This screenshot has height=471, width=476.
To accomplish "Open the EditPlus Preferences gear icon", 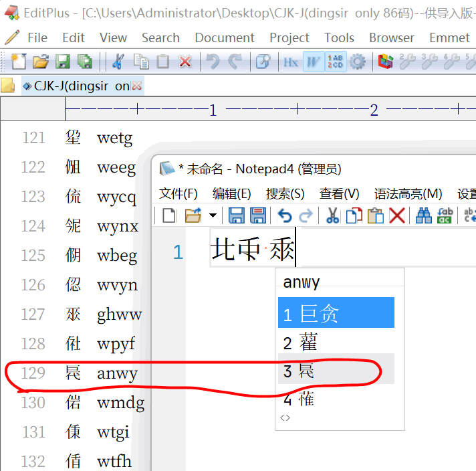I will click(358, 62).
